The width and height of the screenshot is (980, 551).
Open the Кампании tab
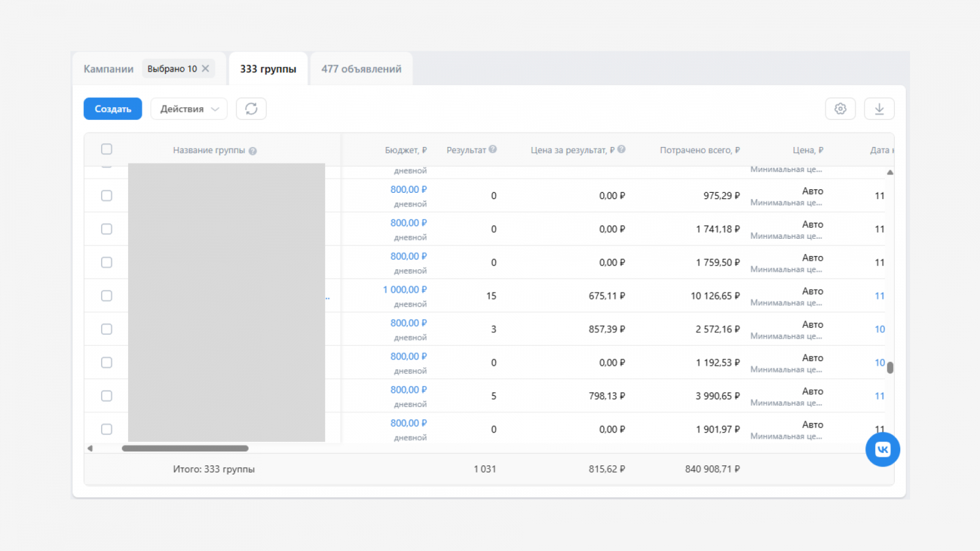[x=108, y=69]
